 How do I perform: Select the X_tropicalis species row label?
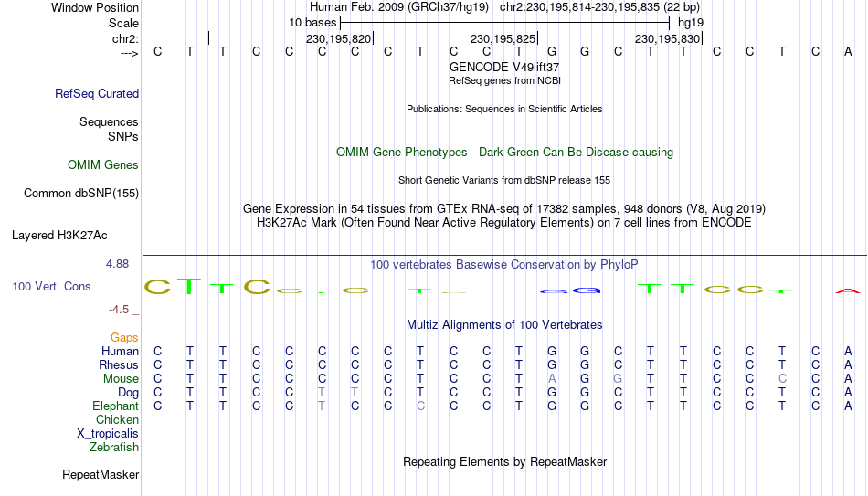coord(108,434)
